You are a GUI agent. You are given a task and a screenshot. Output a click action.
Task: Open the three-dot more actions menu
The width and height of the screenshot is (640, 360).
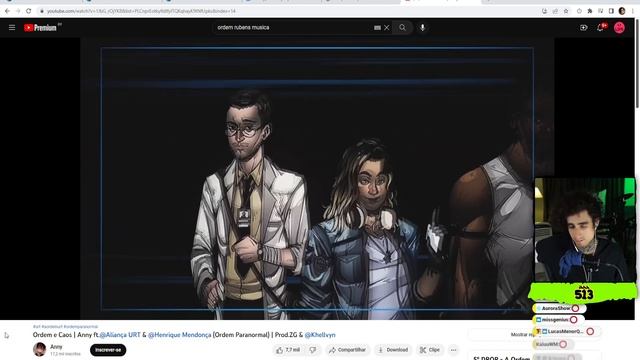pos(453,350)
